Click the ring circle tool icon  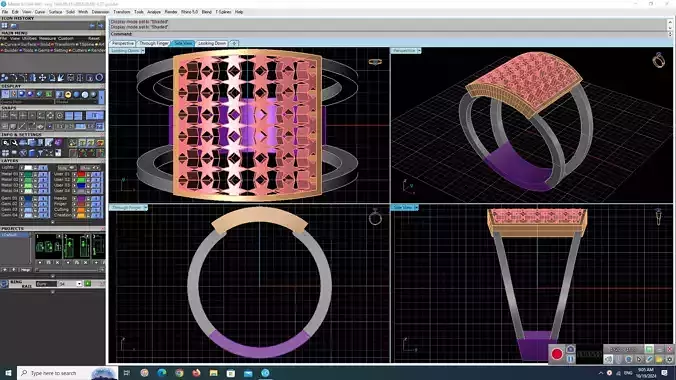coord(99,78)
